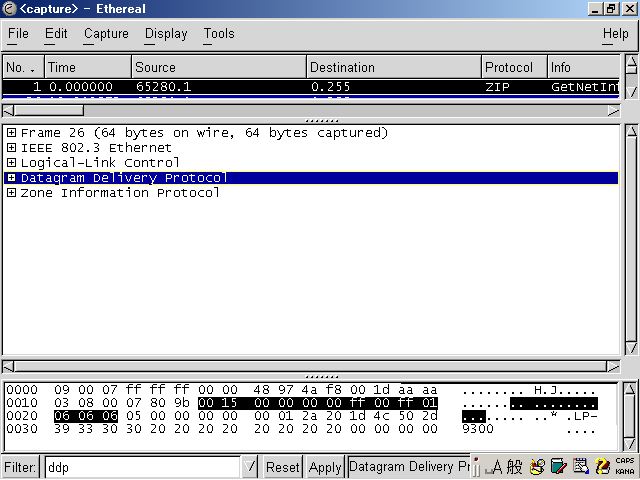Click ASCII text .LP- in hex dump
The height and width of the screenshot is (480, 640).
[582, 416]
